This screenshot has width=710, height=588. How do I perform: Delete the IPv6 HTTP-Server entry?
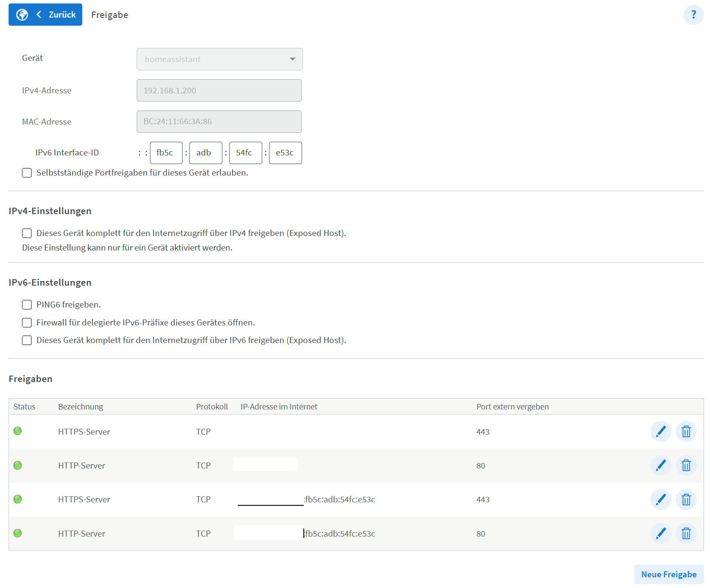pos(686,534)
